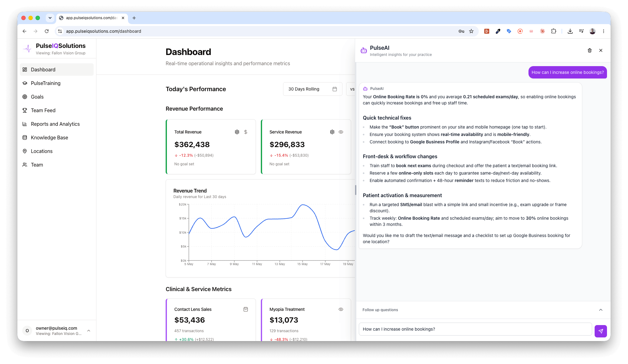Click the Revenue Trend chart line
Image resolution: width=628 pixels, height=364 pixels.
point(272,227)
